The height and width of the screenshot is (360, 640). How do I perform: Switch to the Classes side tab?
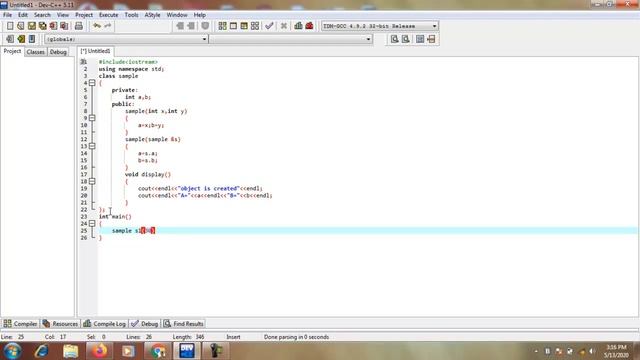point(36,52)
